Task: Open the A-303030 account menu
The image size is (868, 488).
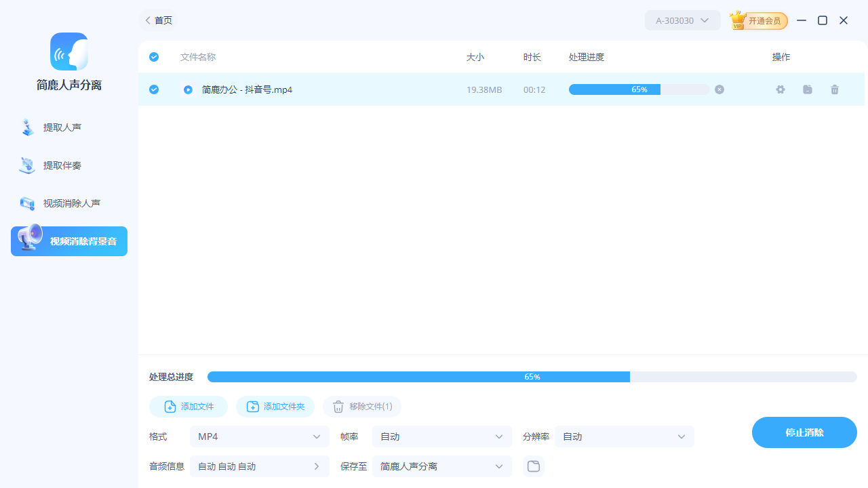Action: coord(682,20)
